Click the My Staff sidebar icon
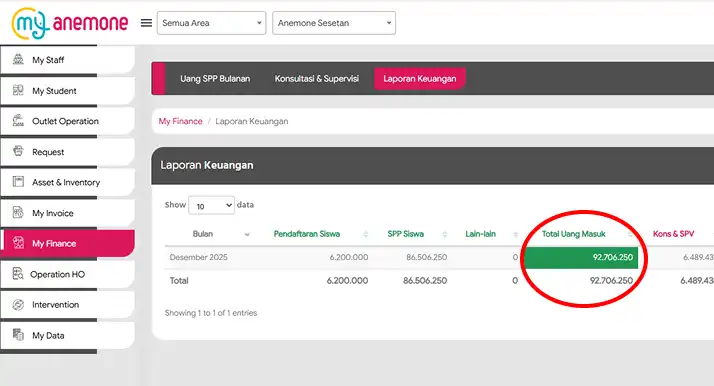The width and height of the screenshot is (714, 386). pyautogui.click(x=18, y=59)
